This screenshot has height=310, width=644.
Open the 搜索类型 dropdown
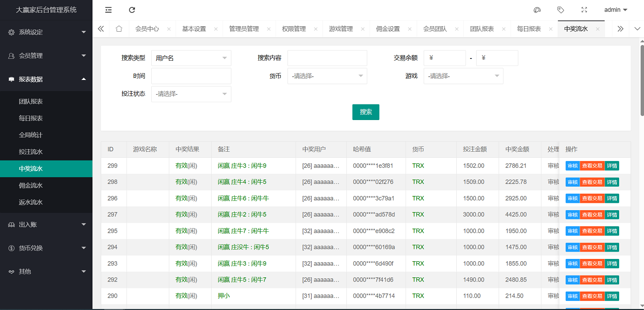[x=191, y=58]
